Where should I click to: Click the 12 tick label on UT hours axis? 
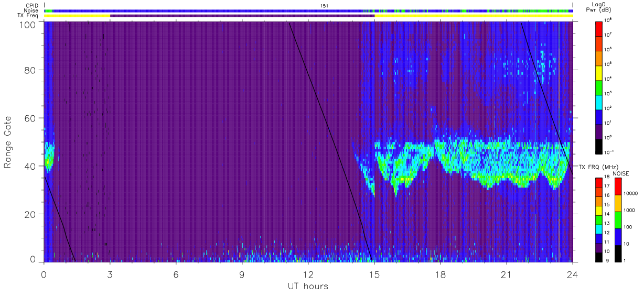pyautogui.click(x=308, y=275)
